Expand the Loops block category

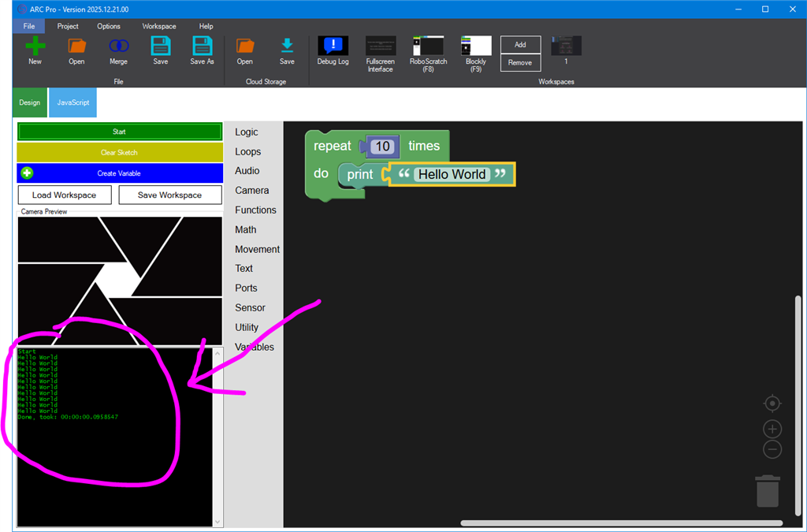(247, 151)
